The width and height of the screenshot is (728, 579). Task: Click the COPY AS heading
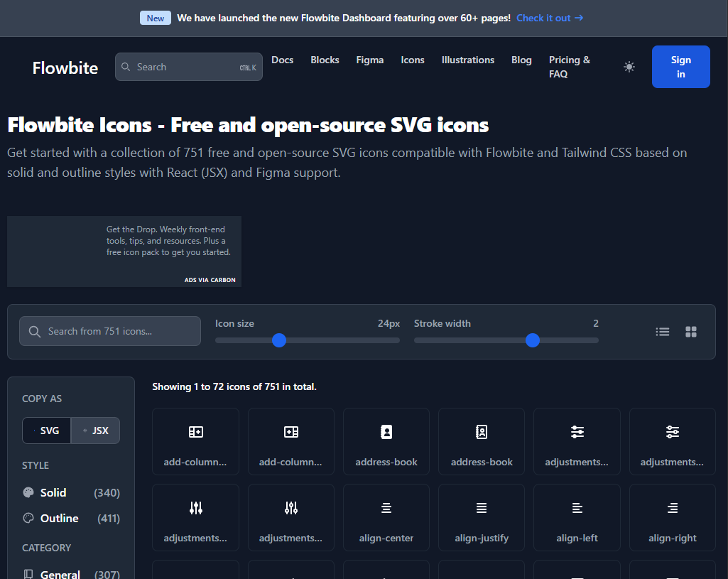point(42,399)
